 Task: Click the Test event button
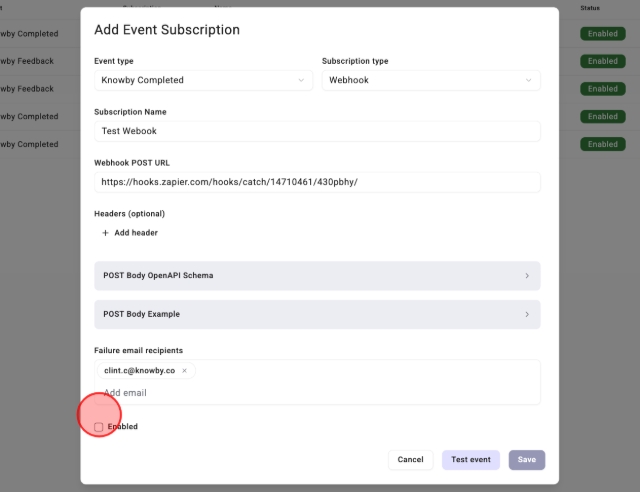471,460
